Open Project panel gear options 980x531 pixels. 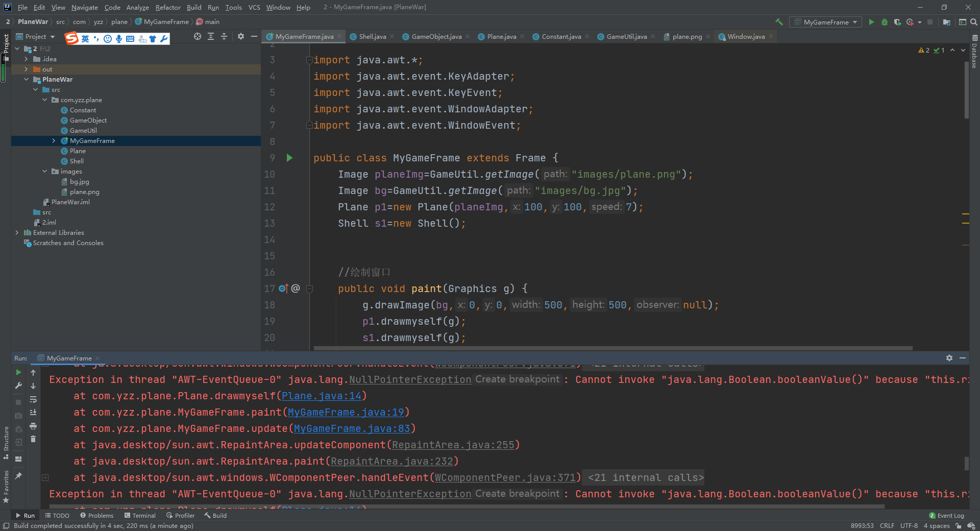[241, 36]
